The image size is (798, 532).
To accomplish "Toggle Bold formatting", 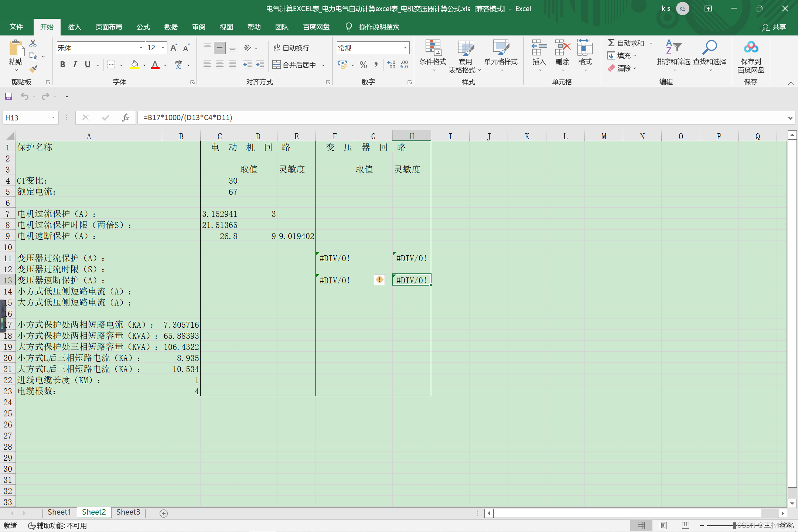I will point(63,65).
